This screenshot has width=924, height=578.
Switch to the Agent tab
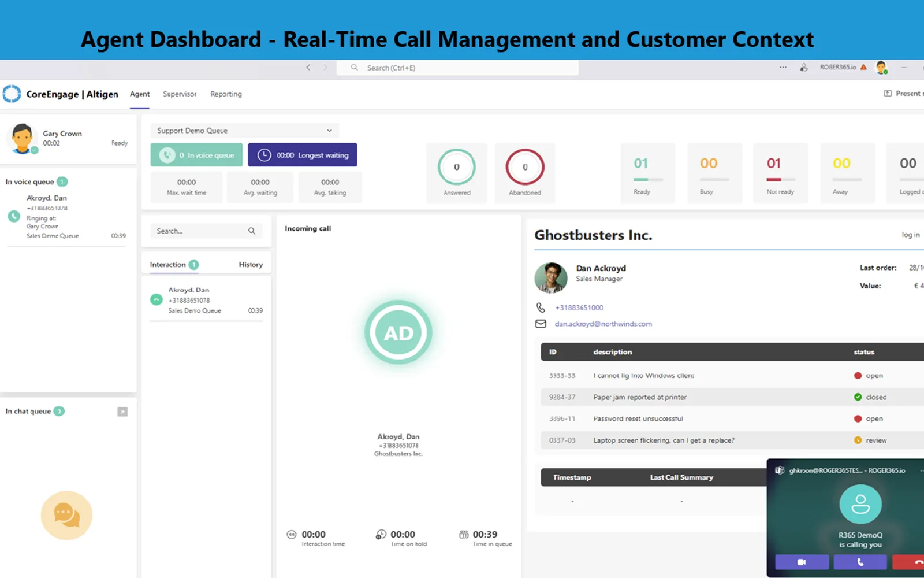(x=140, y=94)
